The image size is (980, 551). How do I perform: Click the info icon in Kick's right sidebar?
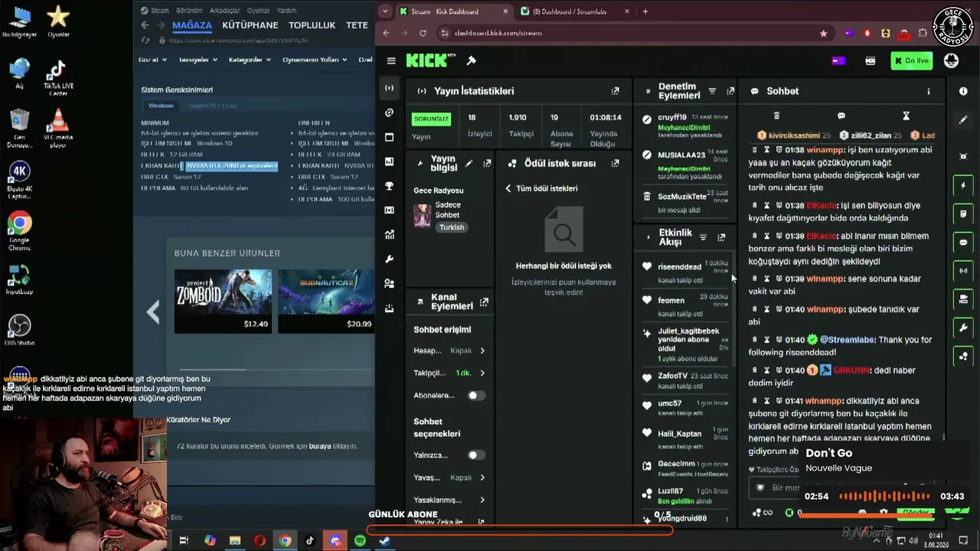tap(963, 91)
